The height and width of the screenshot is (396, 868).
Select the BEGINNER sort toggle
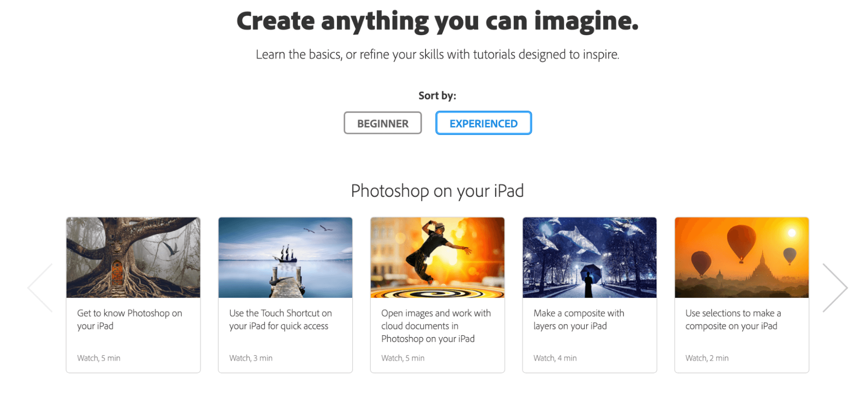pyautogui.click(x=383, y=123)
